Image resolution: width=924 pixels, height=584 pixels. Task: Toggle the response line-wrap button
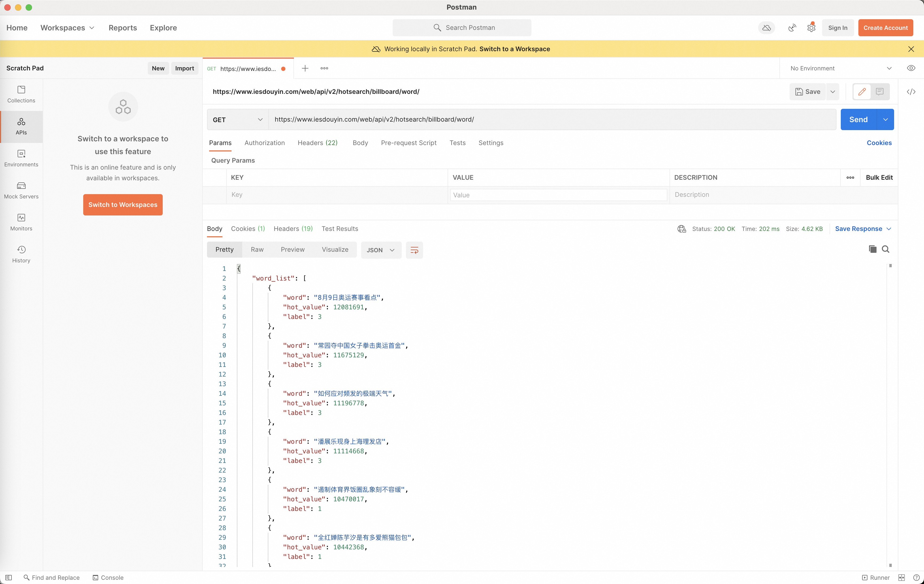click(x=414, y=250)
